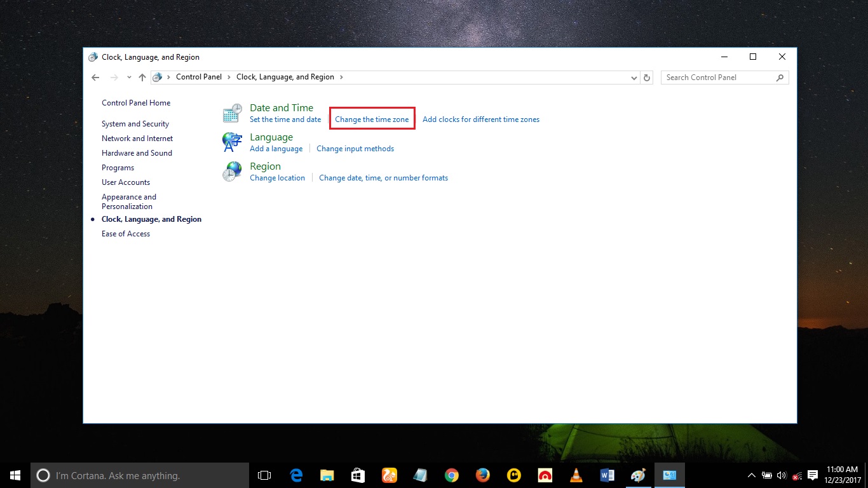Launch VLC media player from the taskbar
The height and width of the screenshot is (488, 868).
tap(576, 475)
